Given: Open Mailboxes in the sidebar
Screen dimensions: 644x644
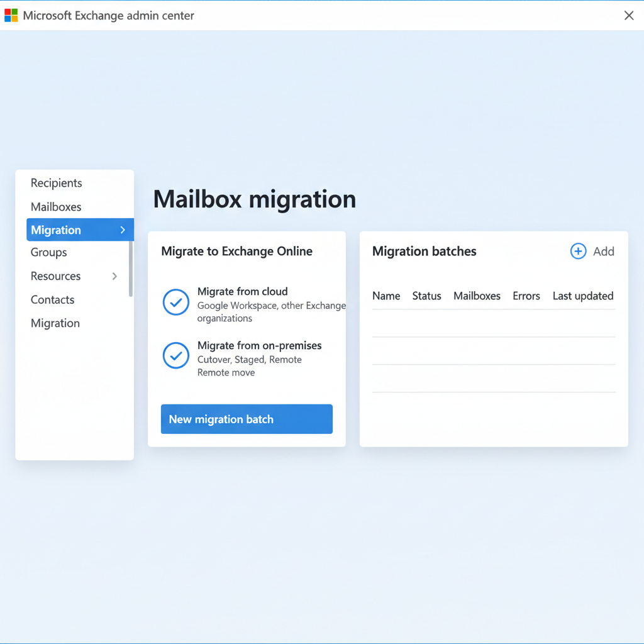Looking at the screenshot, I should tap(56, 206).
